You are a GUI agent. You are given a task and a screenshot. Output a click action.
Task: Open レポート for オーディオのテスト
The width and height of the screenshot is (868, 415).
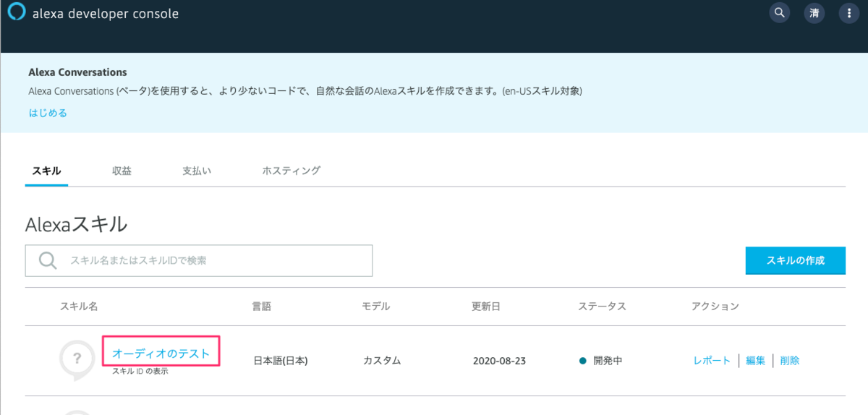coord(712,360)
